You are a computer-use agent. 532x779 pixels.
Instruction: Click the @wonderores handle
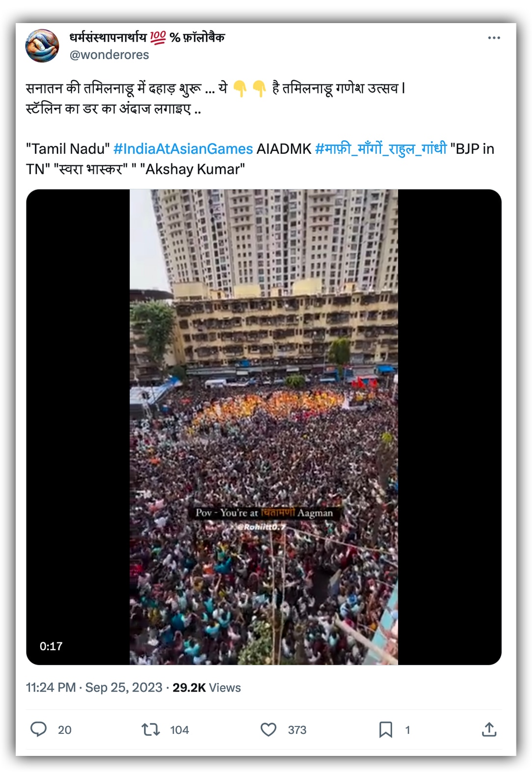point(109,55)
